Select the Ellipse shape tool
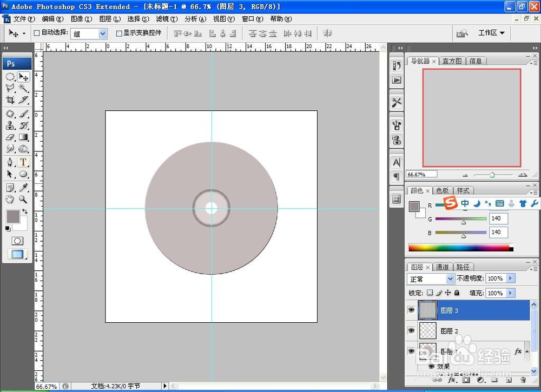The width and height of the screenshot is (541, 392). pos(23,174)
